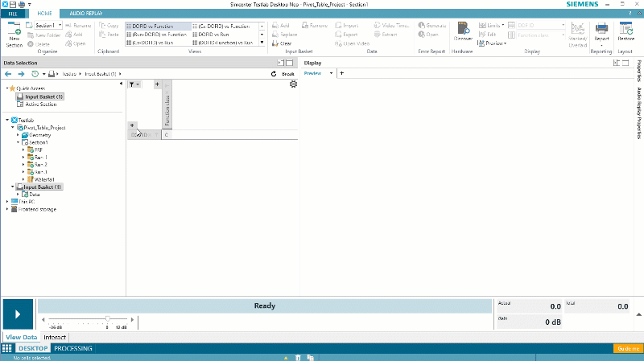Screen dimensions: 644x361
Task: Expand the Run 1 tree node
Action: (x=23, y=157)
